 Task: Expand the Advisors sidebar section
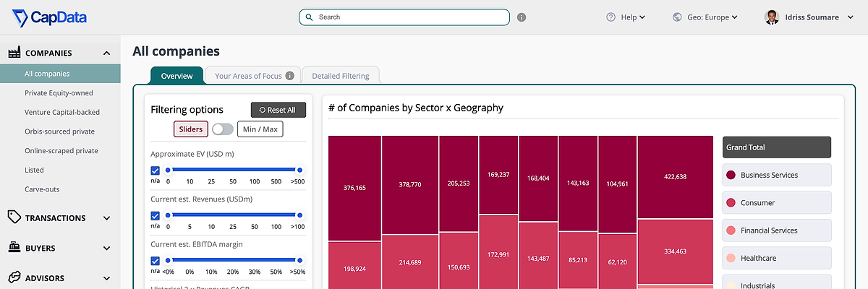point(106,278)
